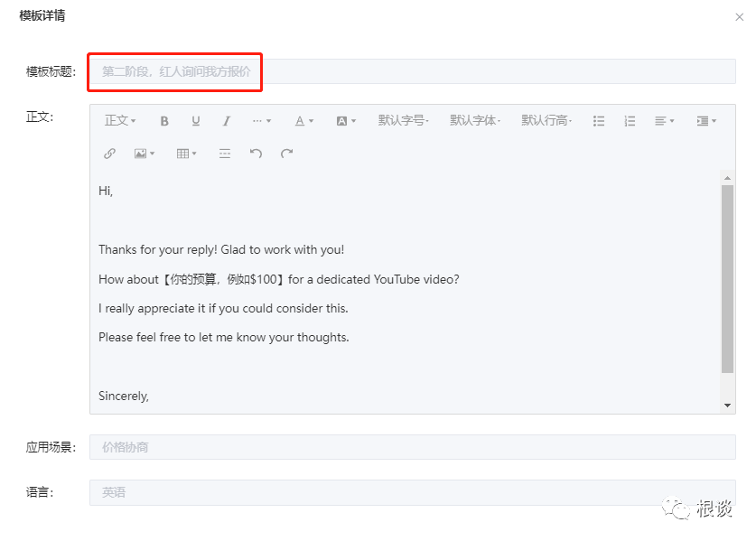This screenshot has width=756, height=541.
Task: Insert a hyperlink with the link icon
Action: (x=109, y=154)
